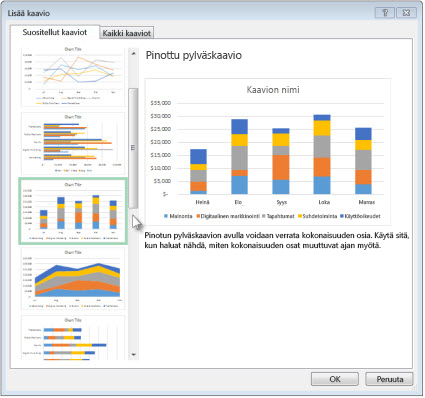Switch to the Kaikki kaaviot tab
This screenshot has width=425, height=398.
[127, 33]
